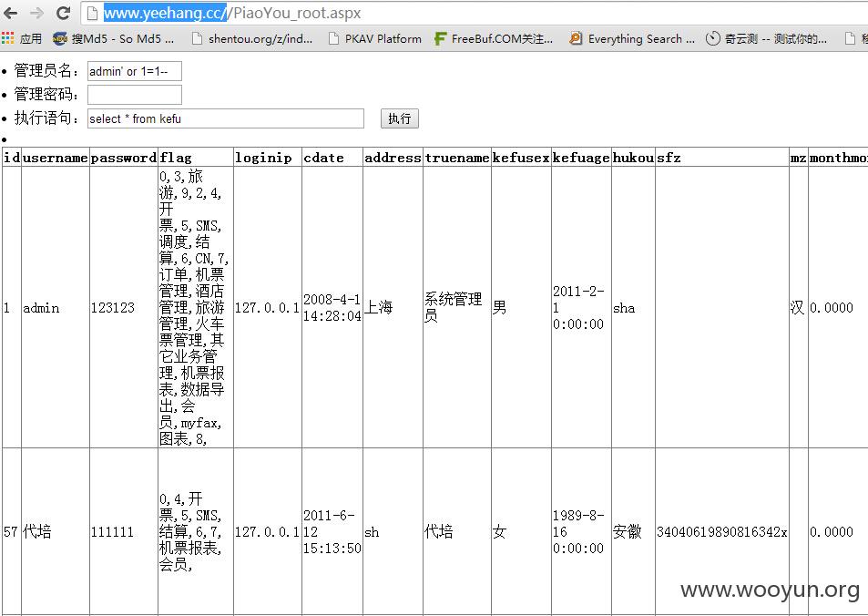Viewport: 868px width, 616px height.
Task: Go forward with the browser forward arrow
Action: click(x=36, y=13)
